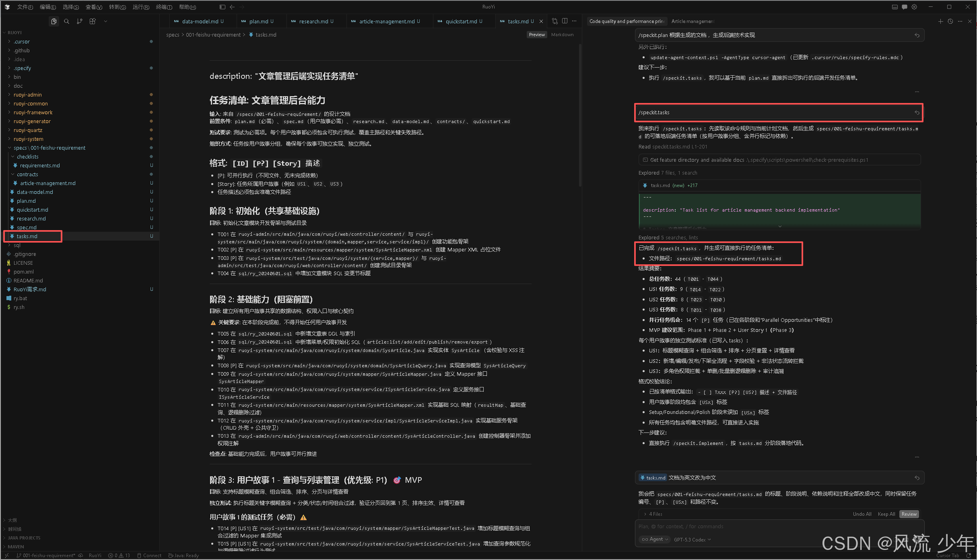Viewport: 977px width, 560px height.
Task: Click the chat bubble icon in the title bar
Action: [x=904, y=7]
